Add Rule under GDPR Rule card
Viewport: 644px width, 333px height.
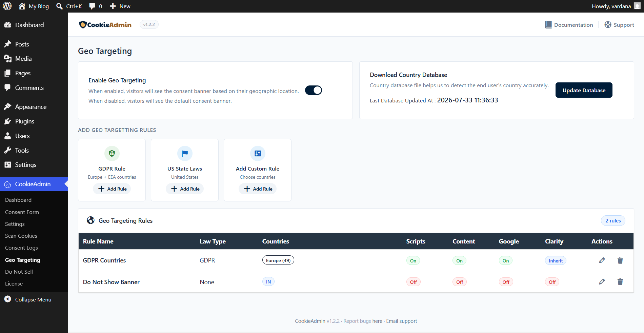pos(112,189)
